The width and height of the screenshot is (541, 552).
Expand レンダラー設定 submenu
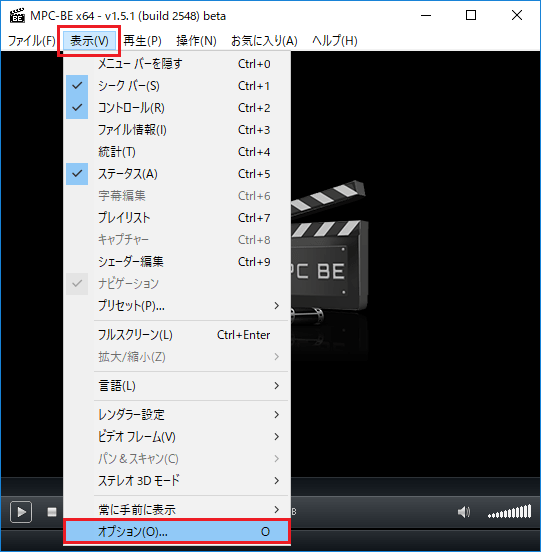[x=177, y=415]
